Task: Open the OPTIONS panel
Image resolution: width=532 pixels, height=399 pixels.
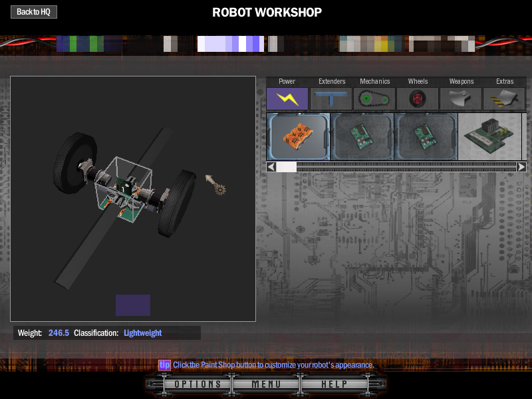Action: click(x=198, y=384)
